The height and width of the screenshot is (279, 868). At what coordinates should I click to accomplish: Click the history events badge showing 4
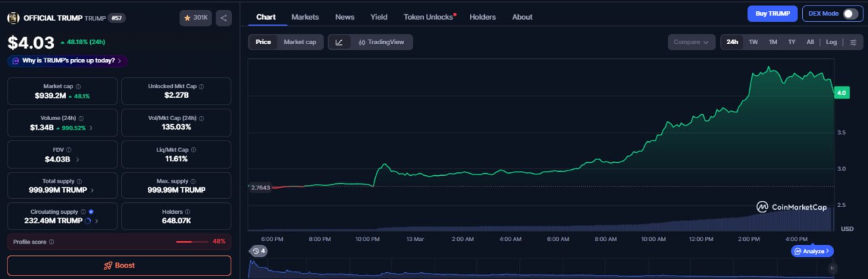(x=258, y=251)
